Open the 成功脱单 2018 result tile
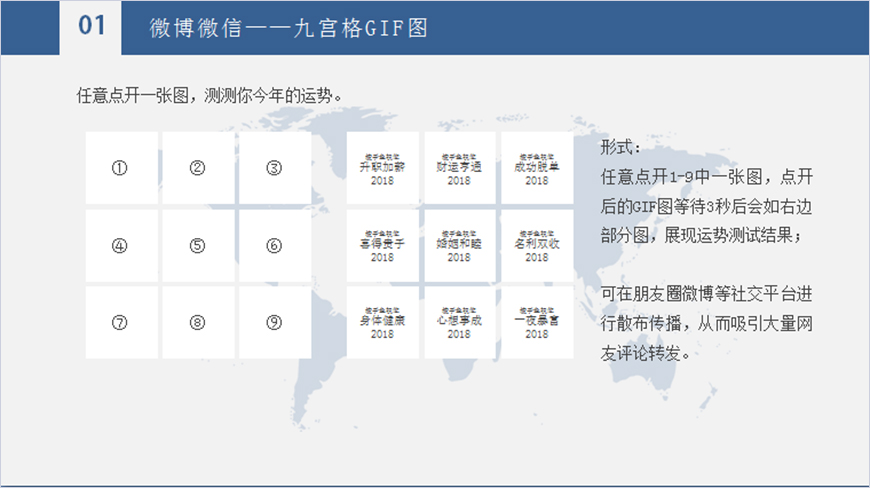Image resolution: width=870 pixels, height=488 pixels. [x=536, y=168]
